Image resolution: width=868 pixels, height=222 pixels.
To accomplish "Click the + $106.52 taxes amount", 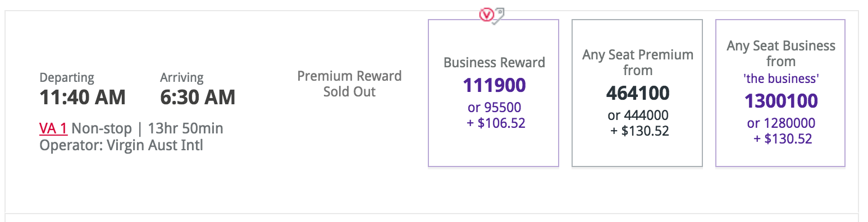I will point(496,123).
